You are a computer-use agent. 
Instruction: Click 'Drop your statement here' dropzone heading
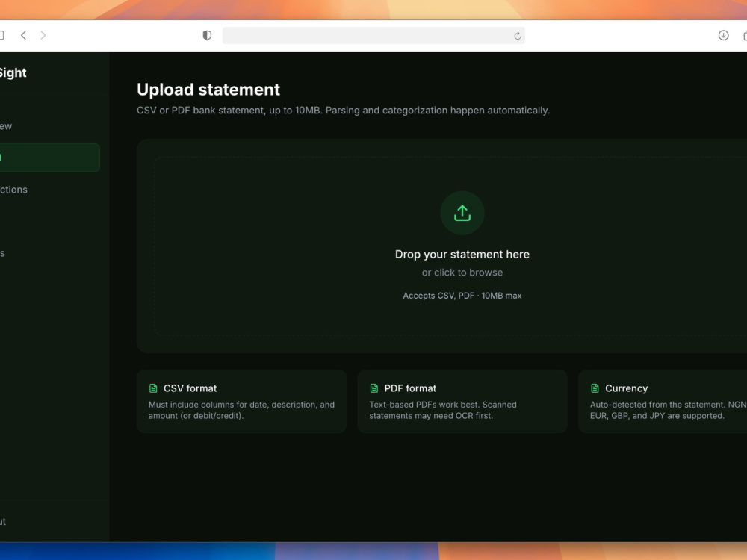point(462,255)
